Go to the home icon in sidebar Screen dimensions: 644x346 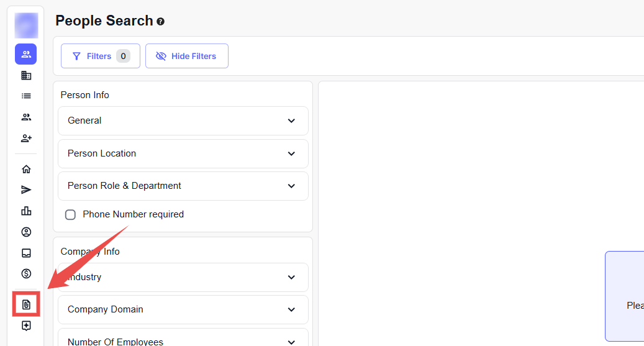26,169
